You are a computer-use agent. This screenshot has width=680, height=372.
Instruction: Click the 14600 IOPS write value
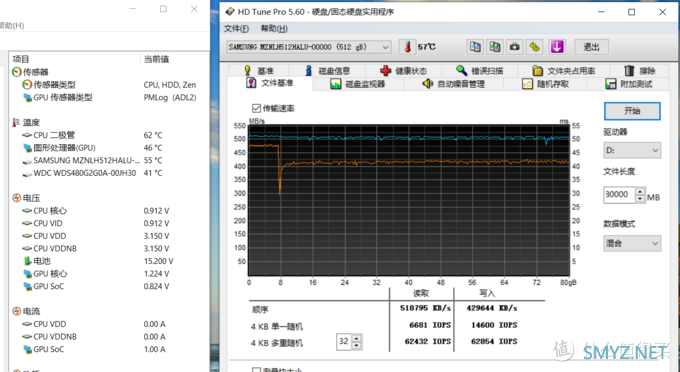coord(494,325)
